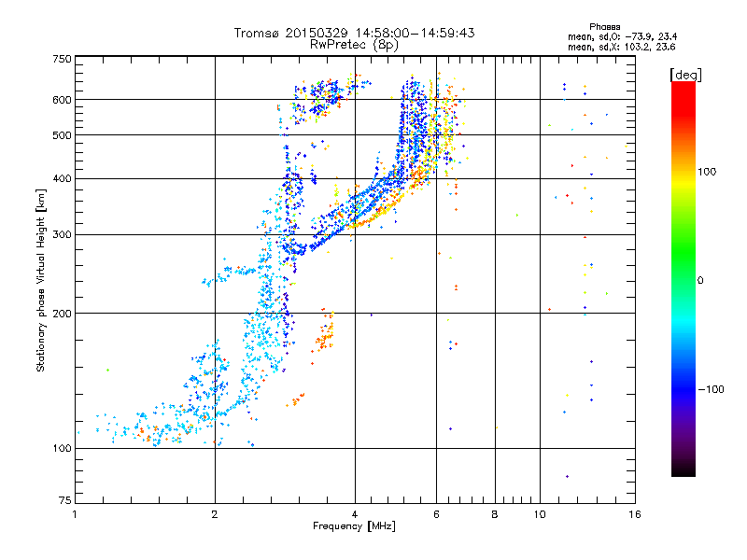Click the 'Stationary phase Virtual Height [km]' axis label
Image resolution: width=747 pixels, height=560 pixels.
(x=40, y=281)
